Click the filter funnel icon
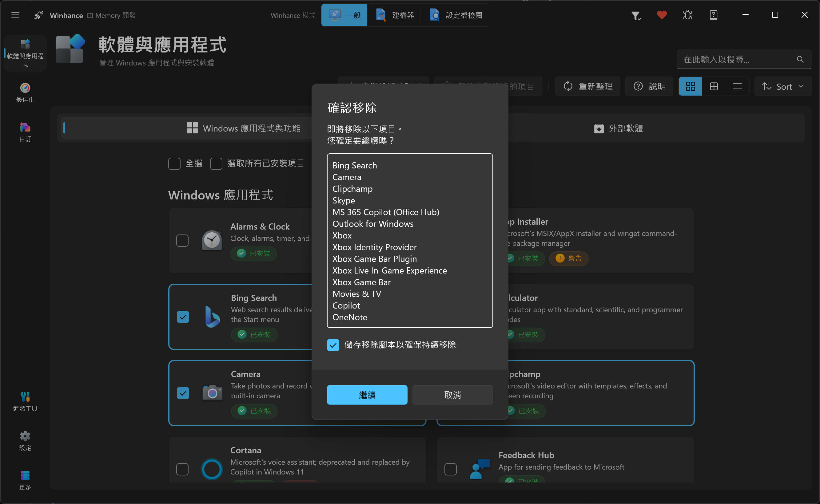The width and height of the screenshot is (820, 504). tap(636, 15)
